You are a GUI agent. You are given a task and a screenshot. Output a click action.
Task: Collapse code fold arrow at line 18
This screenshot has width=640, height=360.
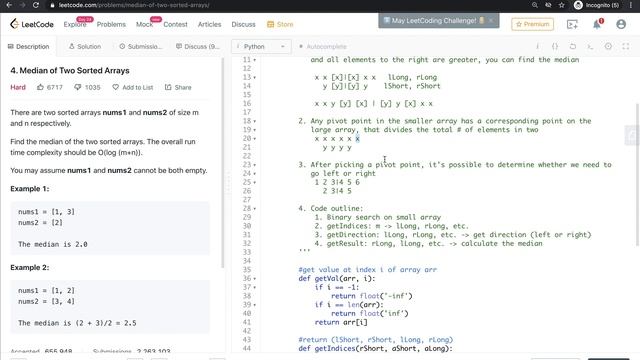[x=255, y=121]
